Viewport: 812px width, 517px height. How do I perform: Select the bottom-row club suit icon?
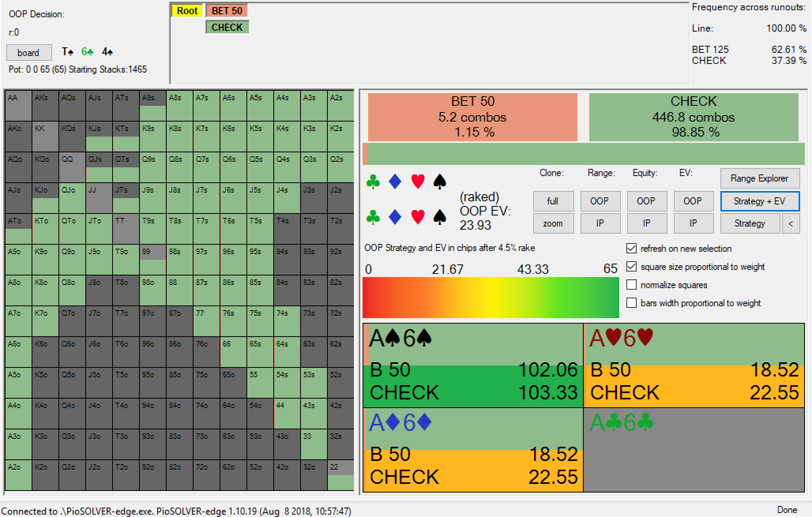pyautogui.click(x=373, y=217)
